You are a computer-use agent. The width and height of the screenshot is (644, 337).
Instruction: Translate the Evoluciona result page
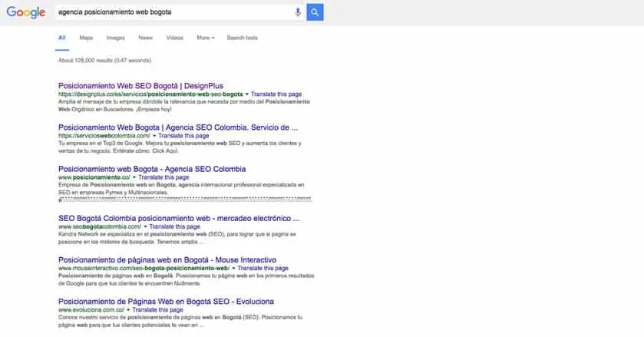coord(157,310)
